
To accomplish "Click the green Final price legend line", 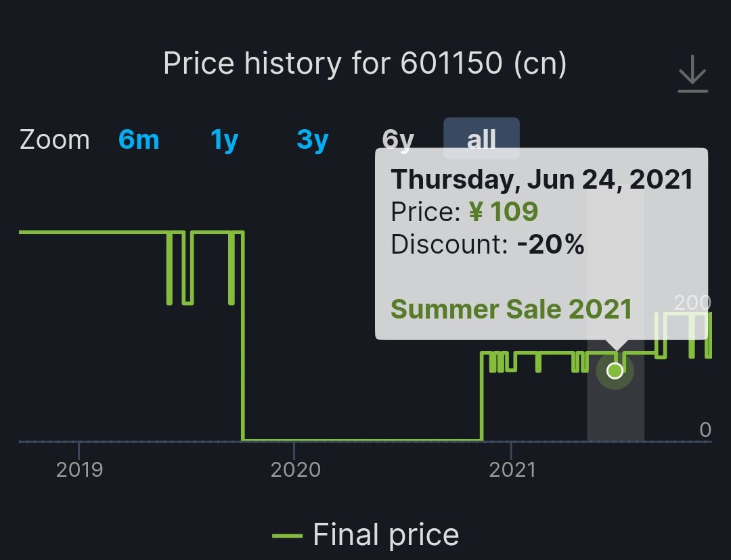I will 287,536.
